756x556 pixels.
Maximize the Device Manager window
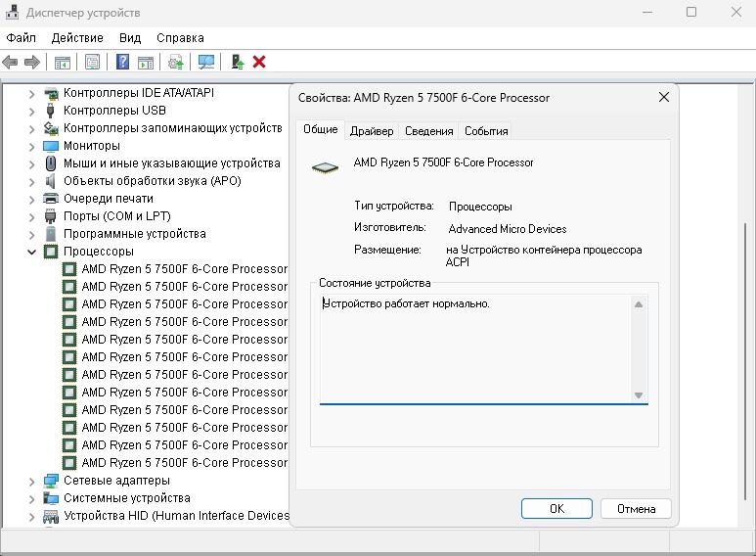click(x=690, y=12)
